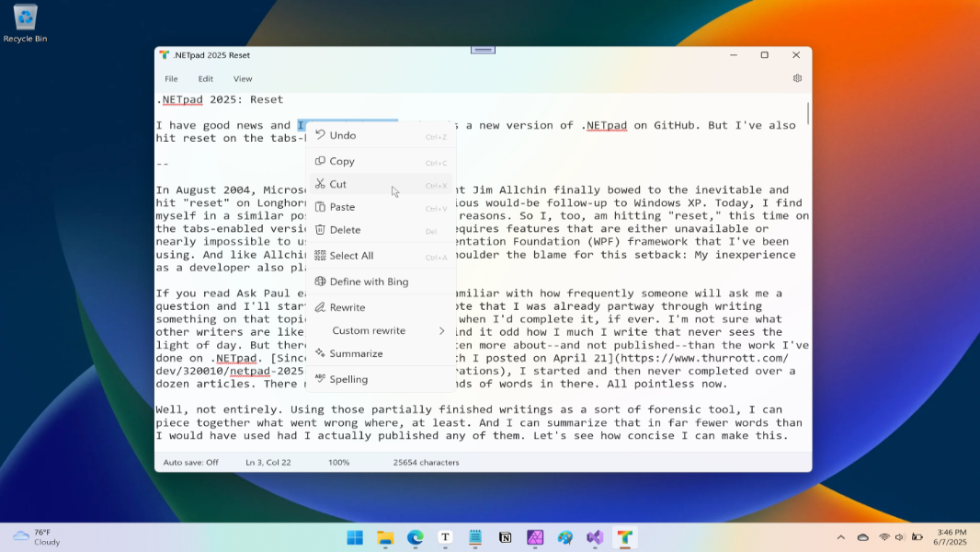Click the 100% zoom indicator
The image size is (980, 552).
pyautogui.click(x=339, y=463)
